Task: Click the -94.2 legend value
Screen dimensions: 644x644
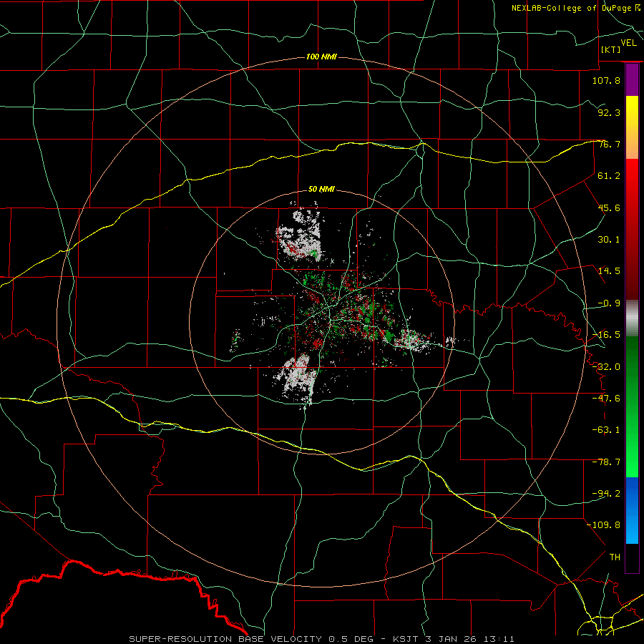Action: click(x=606, y=494)
